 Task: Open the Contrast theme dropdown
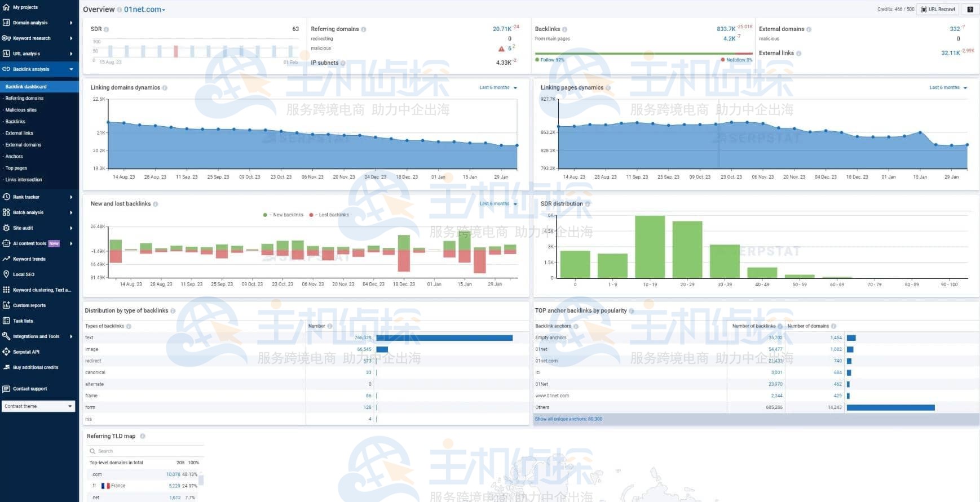pos(38,406)
